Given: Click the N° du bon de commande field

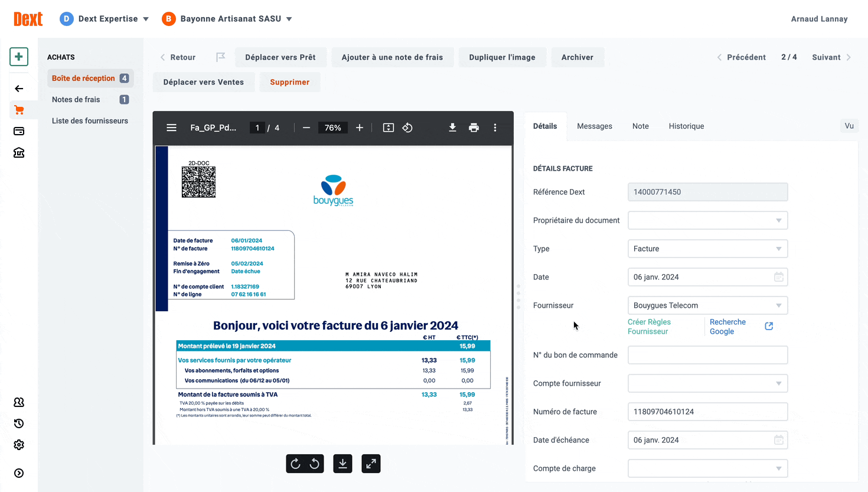Looking at the screenshot, I should click(x=707, y=355).
